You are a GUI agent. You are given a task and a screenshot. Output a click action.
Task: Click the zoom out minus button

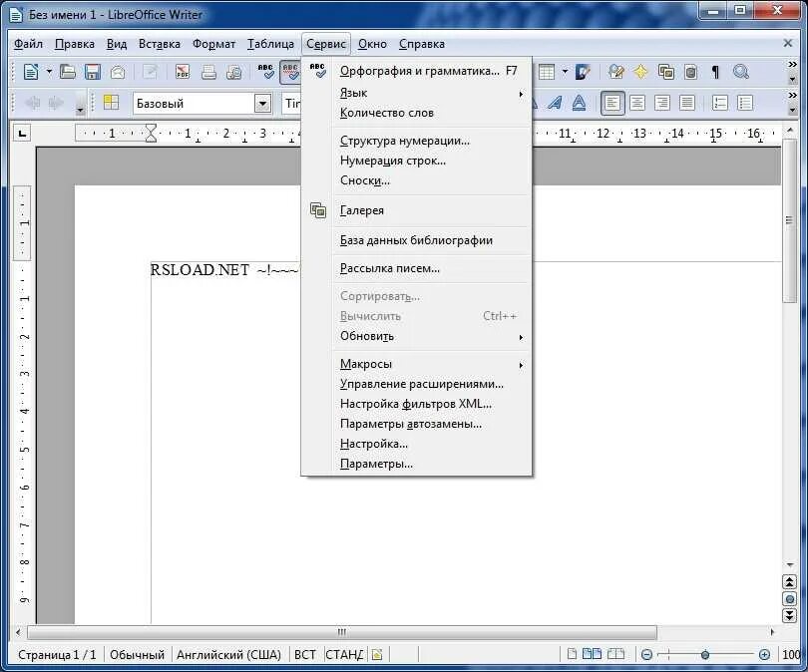point(646,654)
